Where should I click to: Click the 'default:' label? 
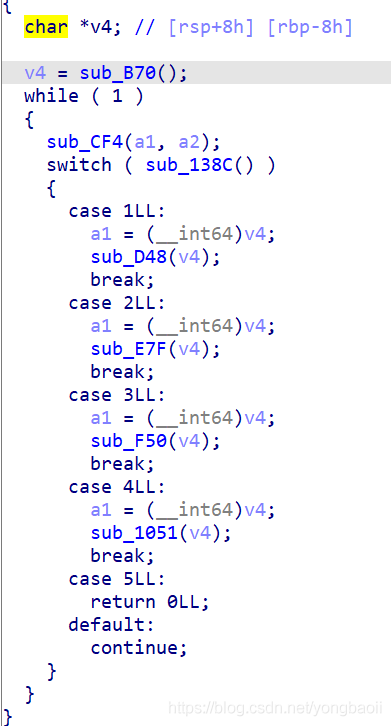pyautogui.click(x=111, y=625)
